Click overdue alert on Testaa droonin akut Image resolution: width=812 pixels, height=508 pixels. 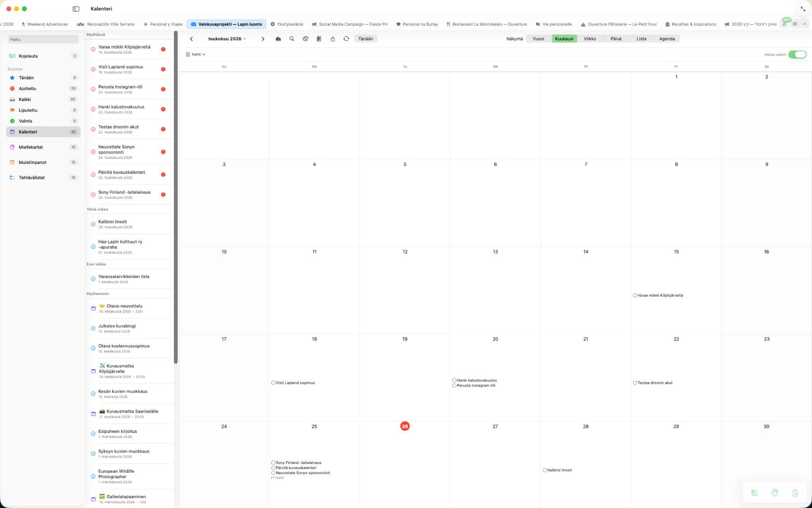point(163,129)
